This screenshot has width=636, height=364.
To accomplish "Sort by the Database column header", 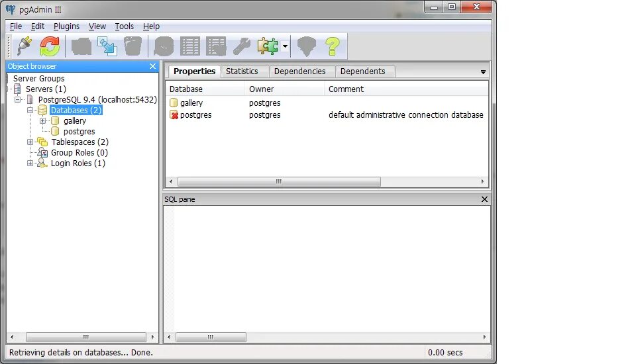I will [205, 89].
